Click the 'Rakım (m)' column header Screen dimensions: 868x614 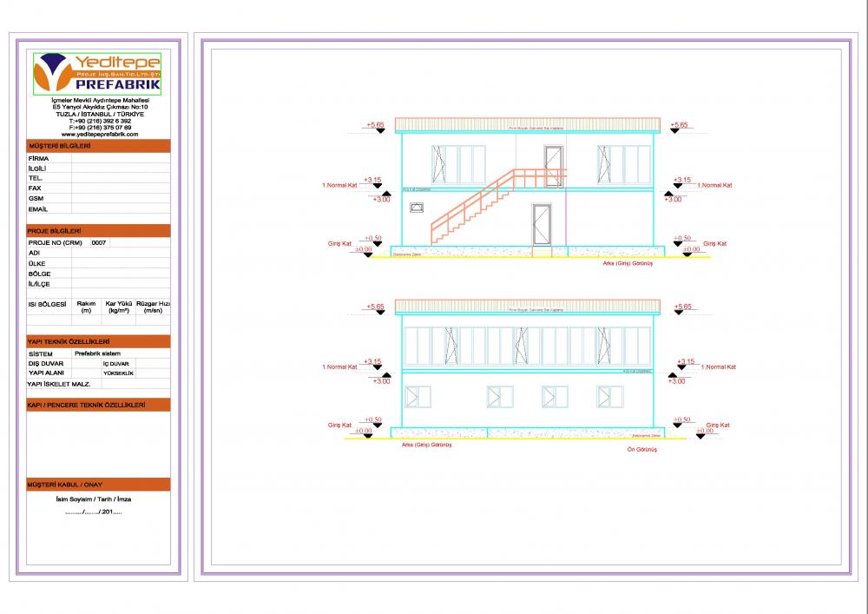(86, 307)
